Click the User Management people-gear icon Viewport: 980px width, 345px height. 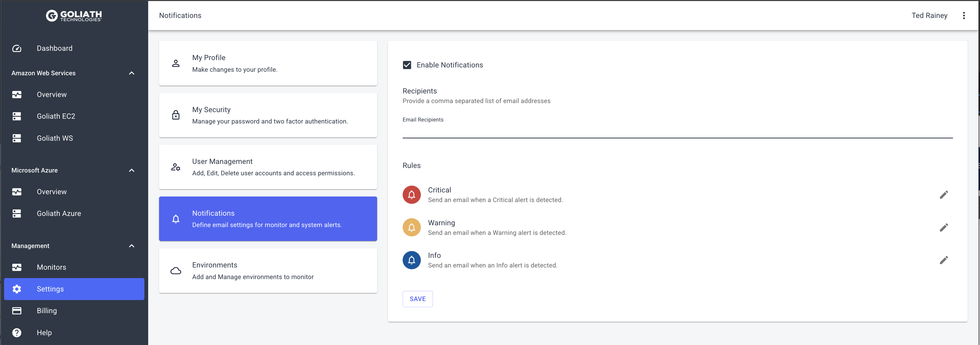tap(176, 167)
